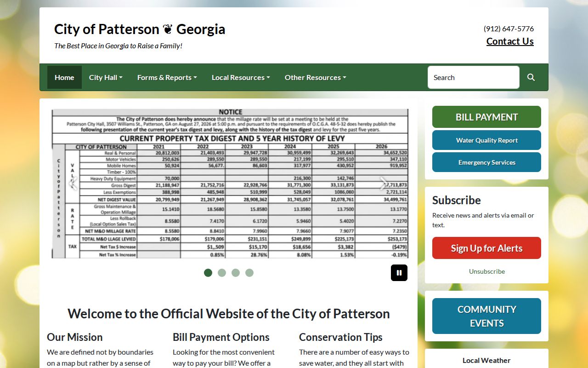Click the Unsubscribe link
The height and width of the screenshot is (368, 588).
487,271
